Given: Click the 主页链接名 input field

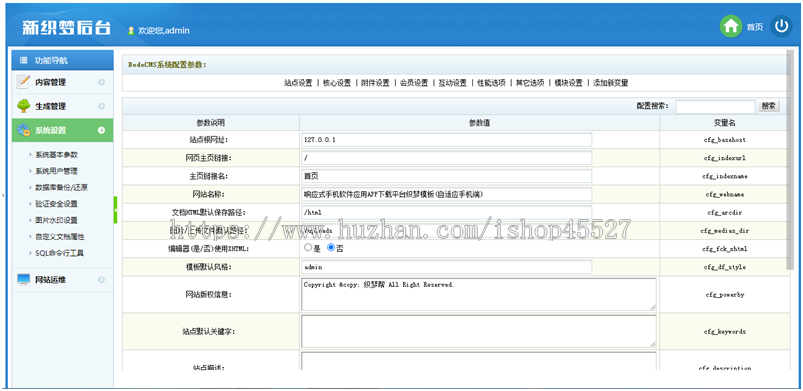Looking at the screenshot, I should (447, 176).
